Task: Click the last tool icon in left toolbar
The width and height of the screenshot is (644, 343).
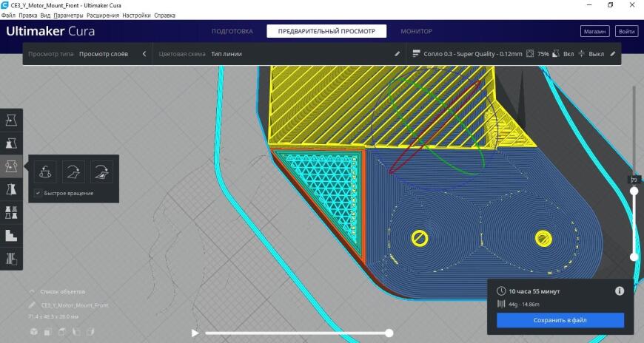Action: [x=11, y=259]
